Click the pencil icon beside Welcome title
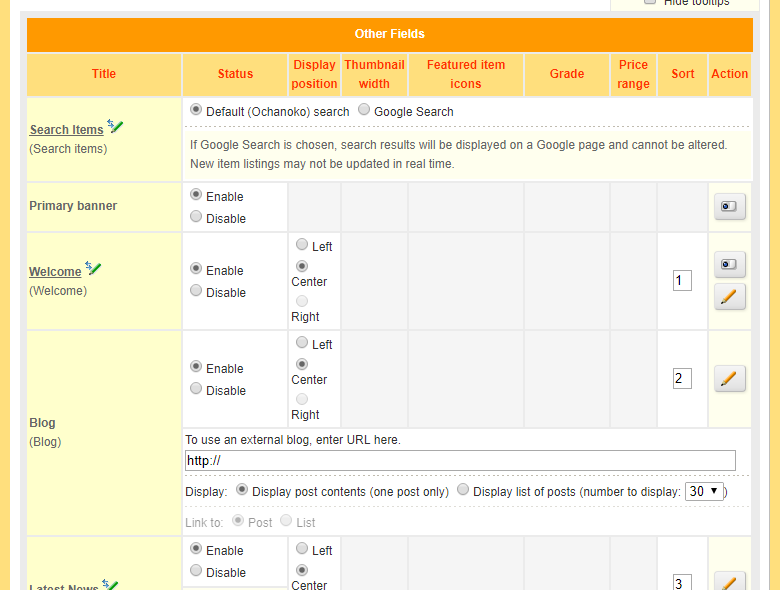Viewport: 780px width, 590px height. coord(93,269)
